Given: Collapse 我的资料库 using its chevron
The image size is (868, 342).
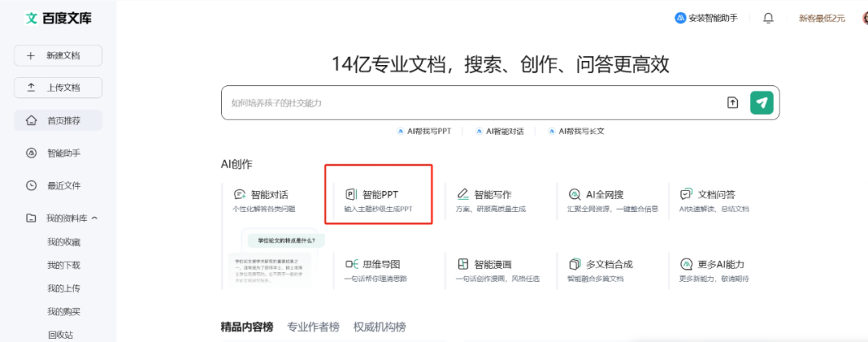Looking at the screenshot, I should tap(94, 218).
